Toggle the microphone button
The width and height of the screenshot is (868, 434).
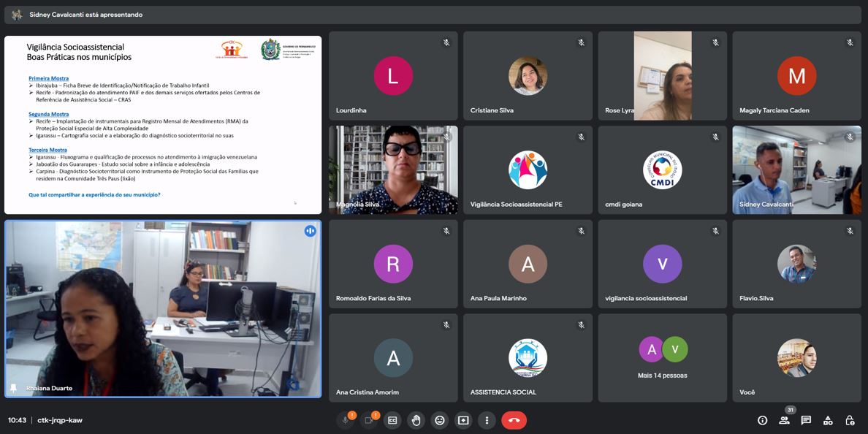346,420
